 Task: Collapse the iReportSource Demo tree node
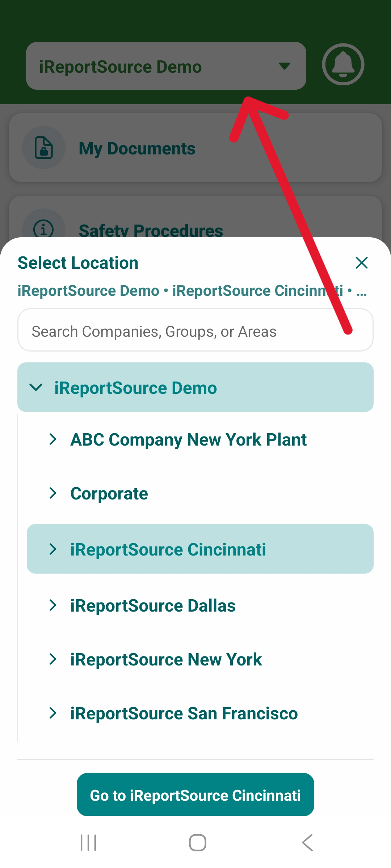36,387
